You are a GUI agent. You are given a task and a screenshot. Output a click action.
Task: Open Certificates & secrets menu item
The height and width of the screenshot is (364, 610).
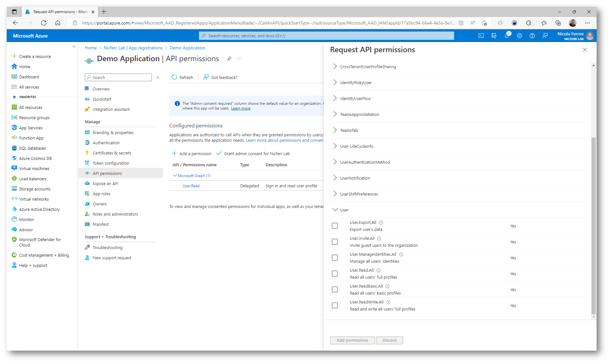point(112,153)
